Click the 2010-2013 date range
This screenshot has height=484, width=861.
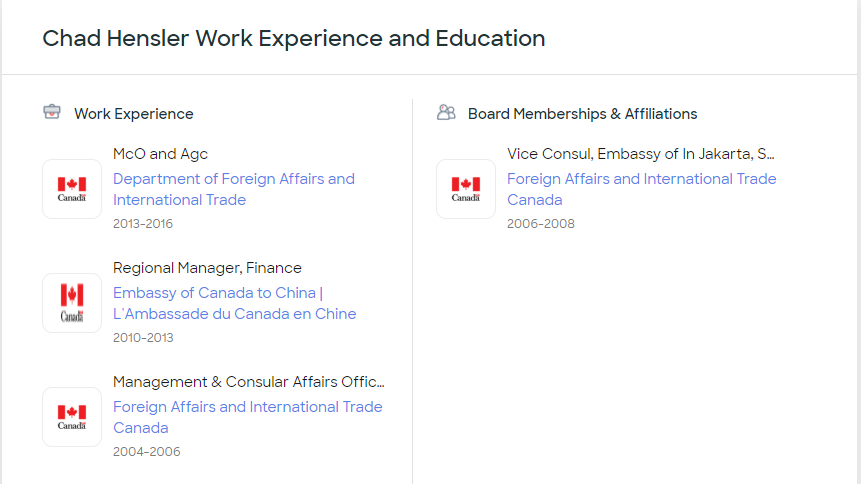pos(143,338)
